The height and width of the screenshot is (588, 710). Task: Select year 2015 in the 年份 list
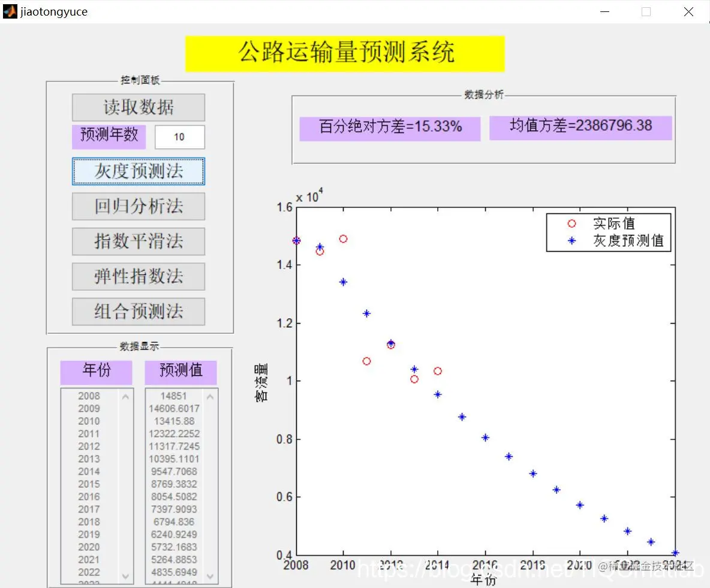coord(89,484)
